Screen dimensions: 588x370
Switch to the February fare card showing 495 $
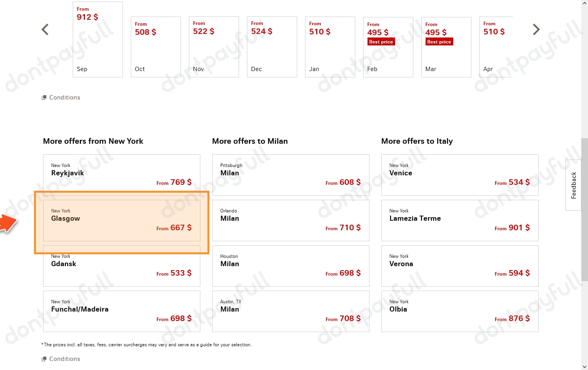click(388, 47)
